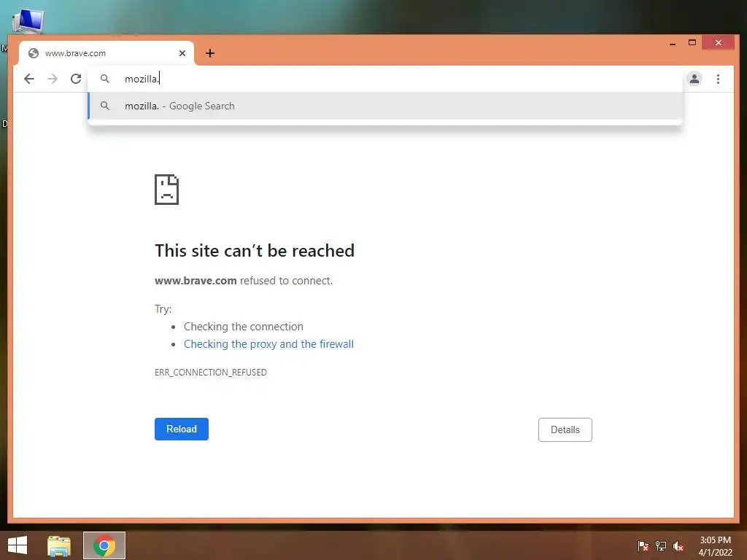Click the 'This site can't be reached' heading
The width and height of the screenshot is (747, 560).
(255, 251)
